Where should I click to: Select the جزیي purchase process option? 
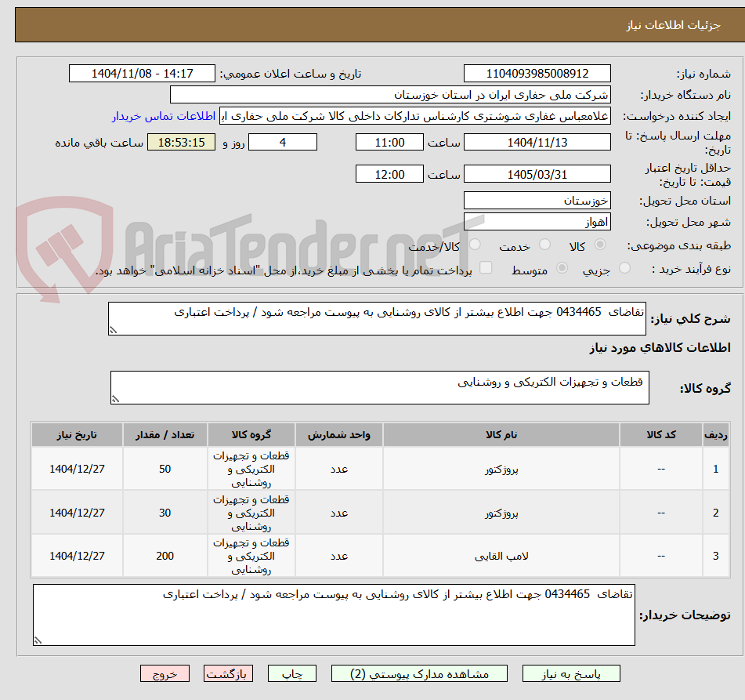pos(626,268)
